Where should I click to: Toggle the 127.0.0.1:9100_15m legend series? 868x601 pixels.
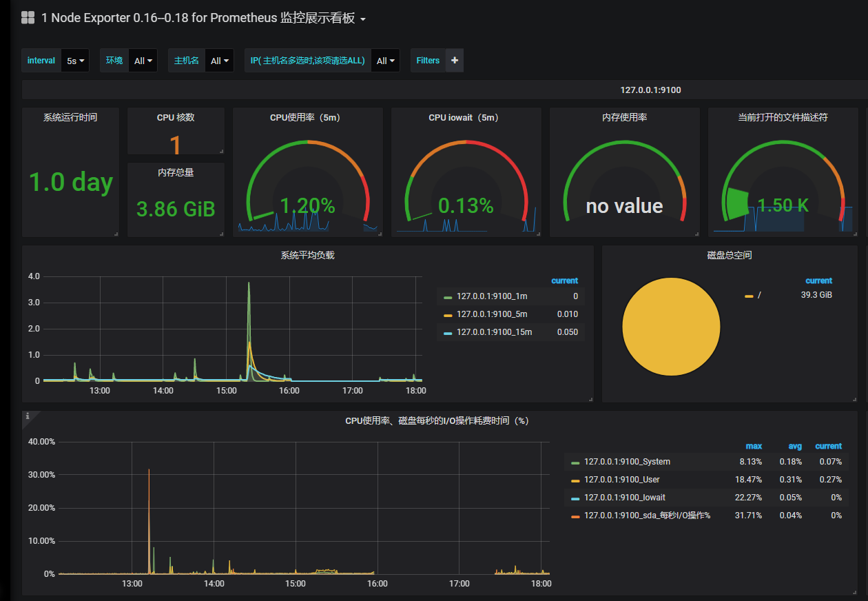pos(495,332)
